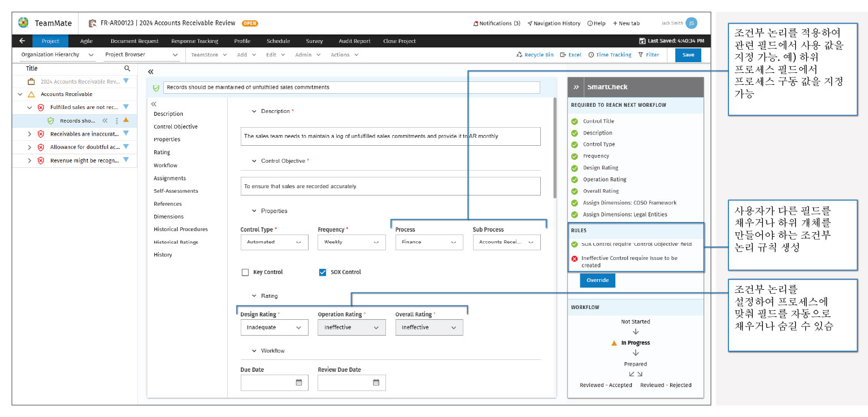Click the Save button
This screenshot has height=417, width=868.
(688, 55)
